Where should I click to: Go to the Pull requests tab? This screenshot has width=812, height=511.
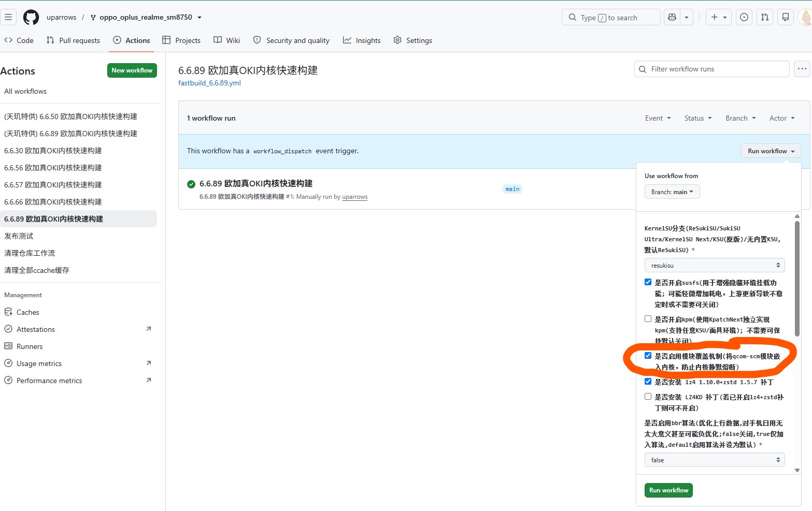click(73, 40)
